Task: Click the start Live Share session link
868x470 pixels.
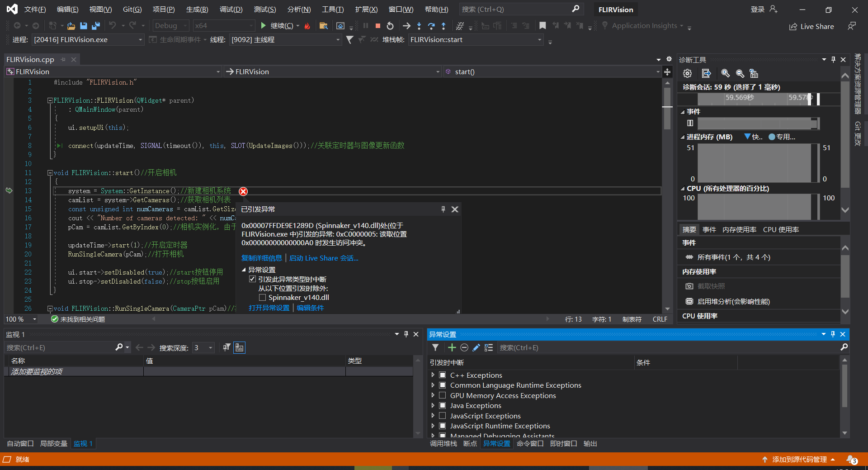Action: click(x=324, y=258)
